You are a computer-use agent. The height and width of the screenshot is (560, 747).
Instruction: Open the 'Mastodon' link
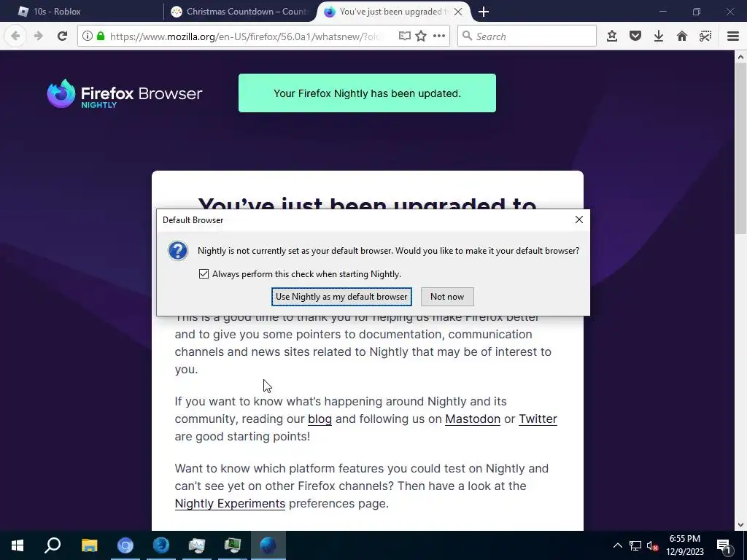click(473, 419)
